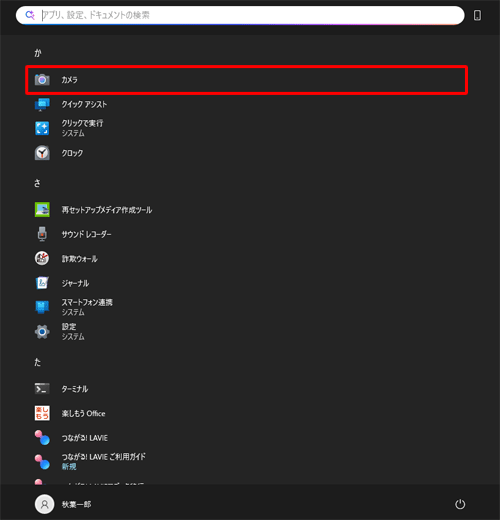Jump via the か section header
Viewport: 500px width, 520px height.
tap(38, 53)
